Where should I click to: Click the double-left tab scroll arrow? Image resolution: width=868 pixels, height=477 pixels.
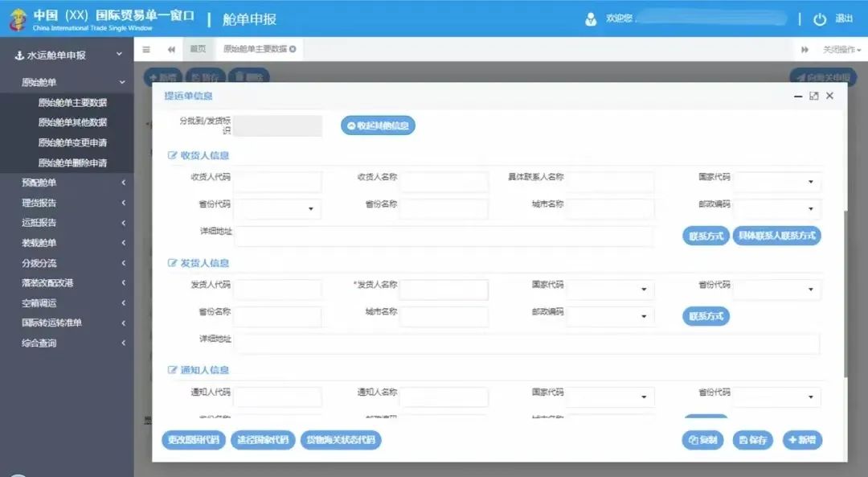171,49
